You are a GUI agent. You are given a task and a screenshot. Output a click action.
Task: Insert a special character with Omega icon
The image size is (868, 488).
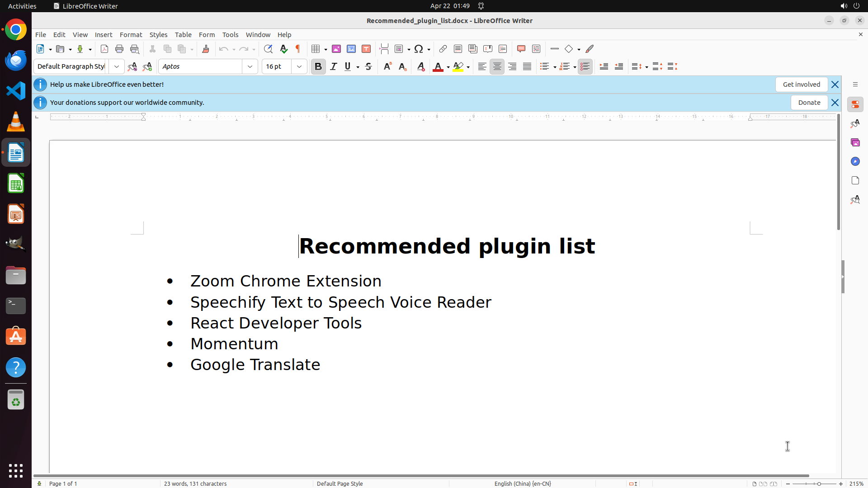tap(419, 49)
